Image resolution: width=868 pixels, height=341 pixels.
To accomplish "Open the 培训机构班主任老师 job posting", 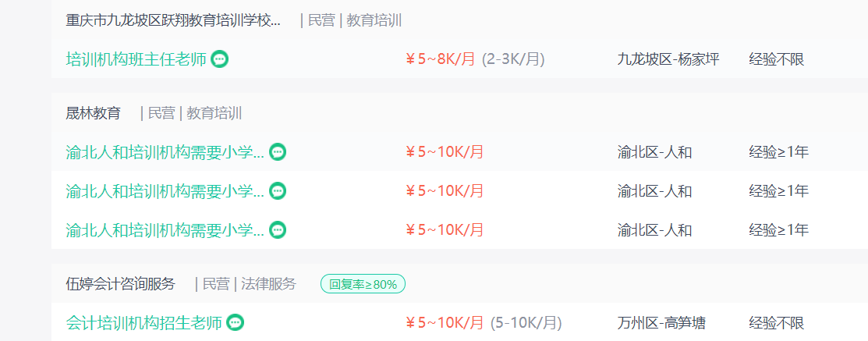I will [x=136, y=59].
